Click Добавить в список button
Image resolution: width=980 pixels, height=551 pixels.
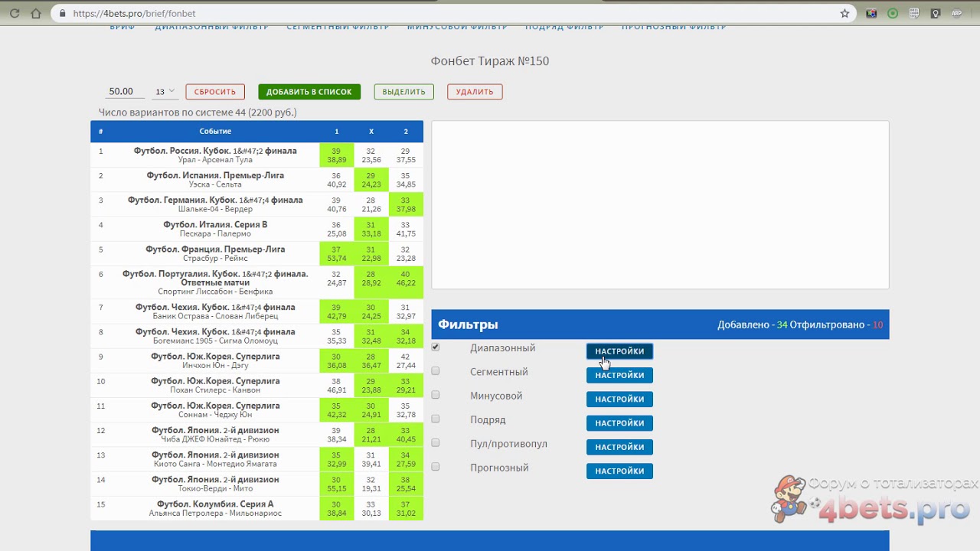(x=309, y=92)
